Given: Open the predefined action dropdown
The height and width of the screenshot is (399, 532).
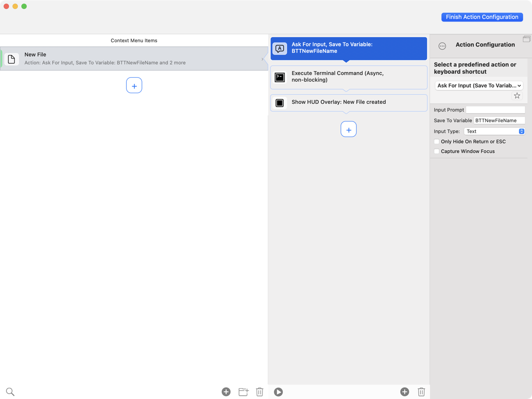Looking at the screenshot, I should (479, 85).
